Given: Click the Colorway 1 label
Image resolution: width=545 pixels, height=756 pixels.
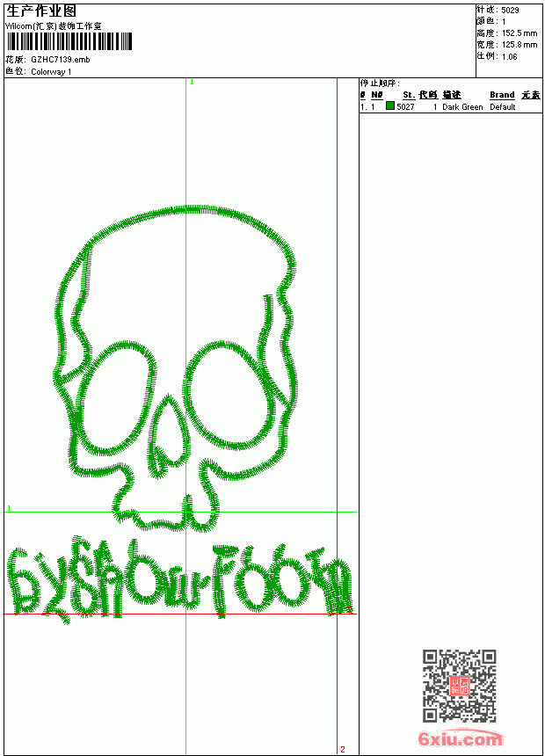Looking at the screenshot, I should (51, 72).
